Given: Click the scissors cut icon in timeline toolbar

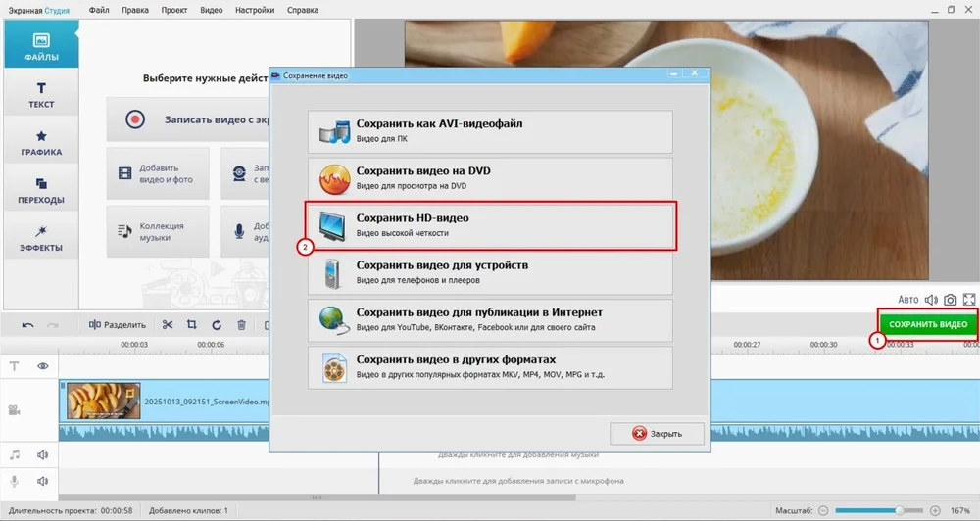Looking at the screenshot, I should (x=168, y=325).
